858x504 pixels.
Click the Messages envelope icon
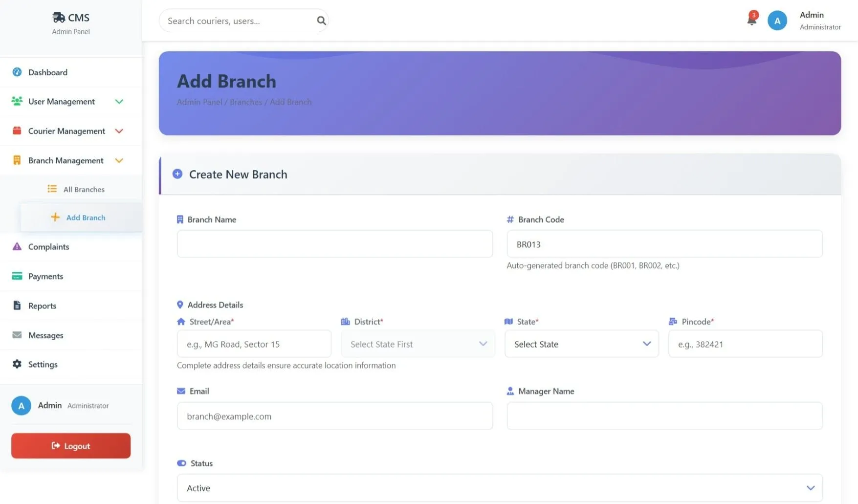[x=17, y=335]
